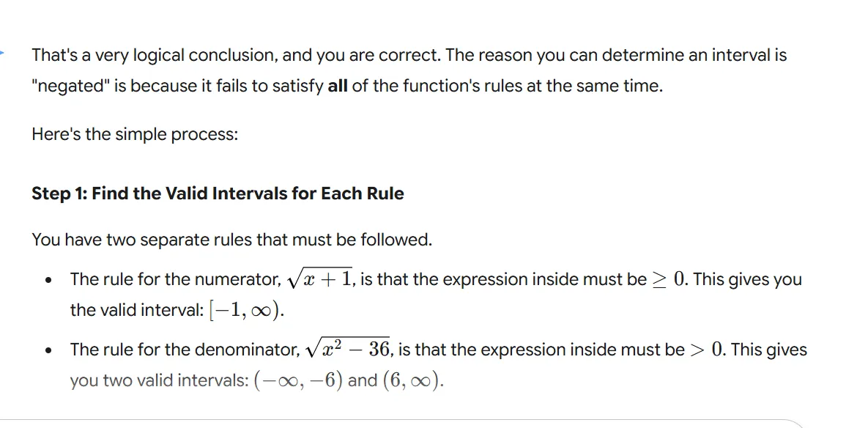This screenshot has height=428, width=868.
Task: Click the [−1, ∞) interval expression
Action: pyautogui.click(x=245, y=310)
